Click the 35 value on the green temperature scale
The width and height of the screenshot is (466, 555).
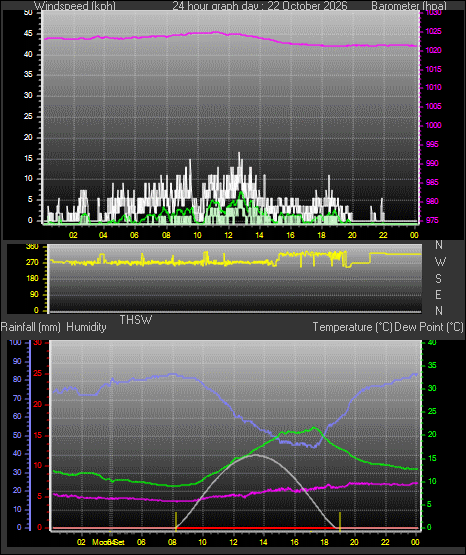[432, 365]
